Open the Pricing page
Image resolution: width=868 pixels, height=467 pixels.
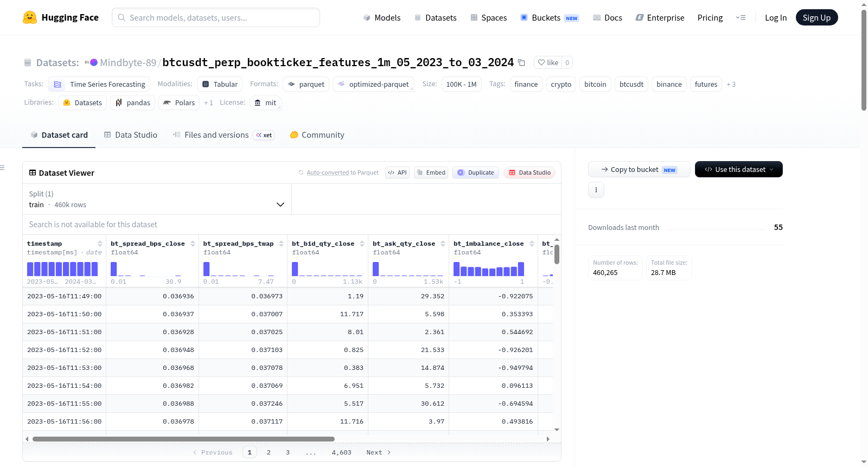(710, 18)
